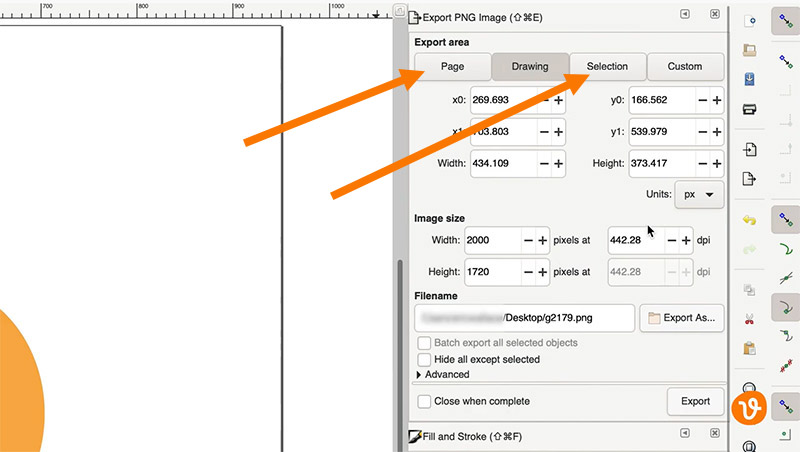The image size is (800, 452).
Task: Increase the 442.28 dpi value
Action: [686, 240]
